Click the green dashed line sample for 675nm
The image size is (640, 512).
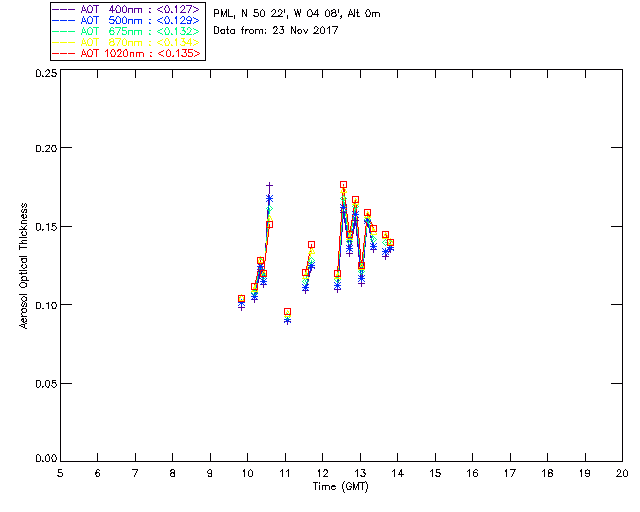pos(64,31)
